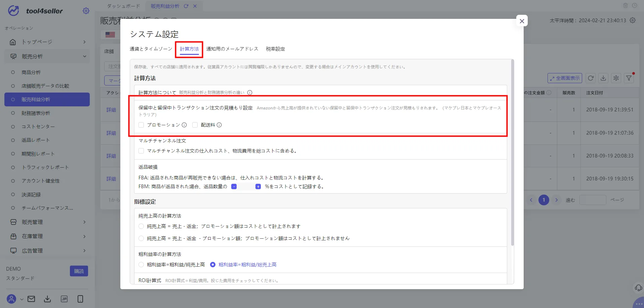Refresh the 販売利益分析 tab
The height and width of the screenshot is (308, 644).
coord(186,6)
